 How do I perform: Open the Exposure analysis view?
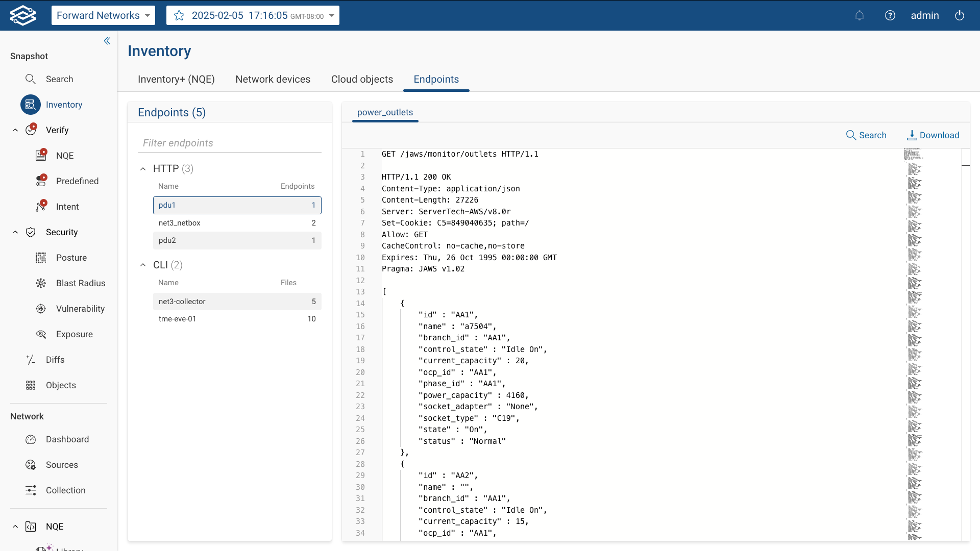tap(75, 334)
